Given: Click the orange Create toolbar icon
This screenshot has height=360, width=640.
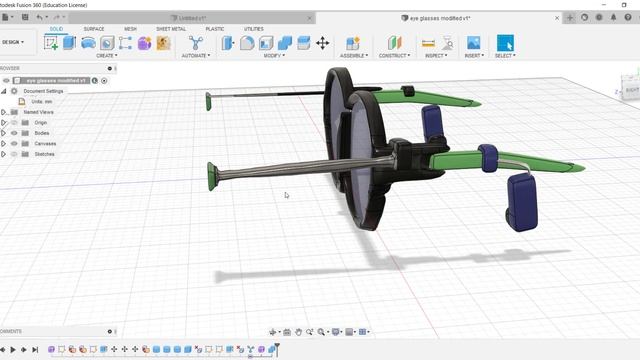Looking at the screenshot, I should [x=163, y=43].
